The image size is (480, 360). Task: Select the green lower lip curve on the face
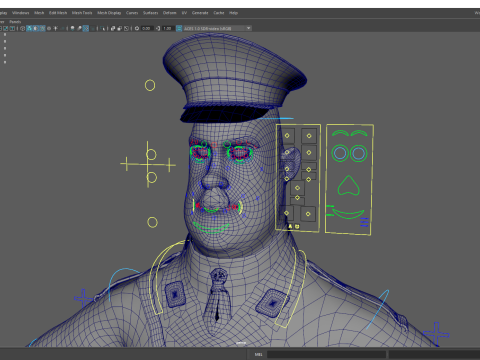click(211, 228)
